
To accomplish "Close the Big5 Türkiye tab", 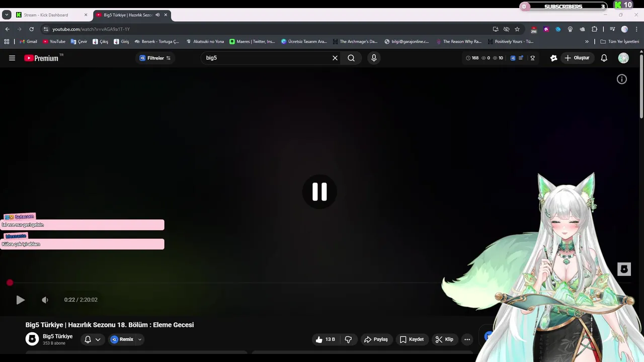I will pyautogui.click(x=166, y=15).
